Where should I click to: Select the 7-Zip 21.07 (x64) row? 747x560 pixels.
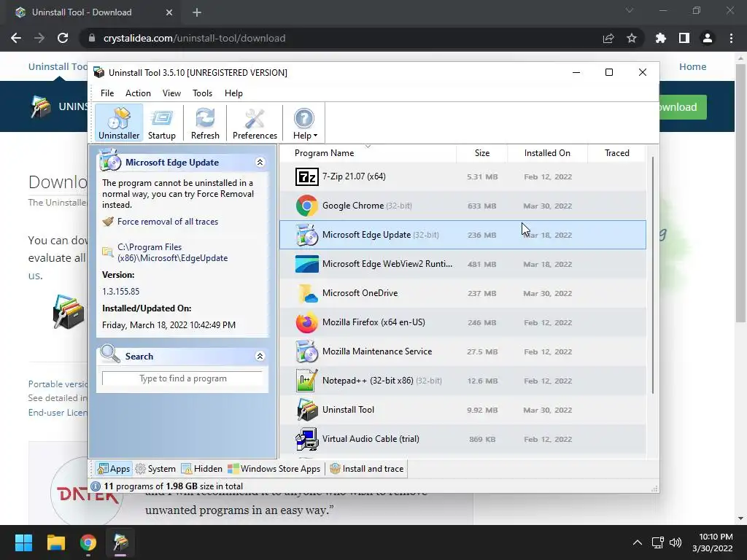point(462,176)
